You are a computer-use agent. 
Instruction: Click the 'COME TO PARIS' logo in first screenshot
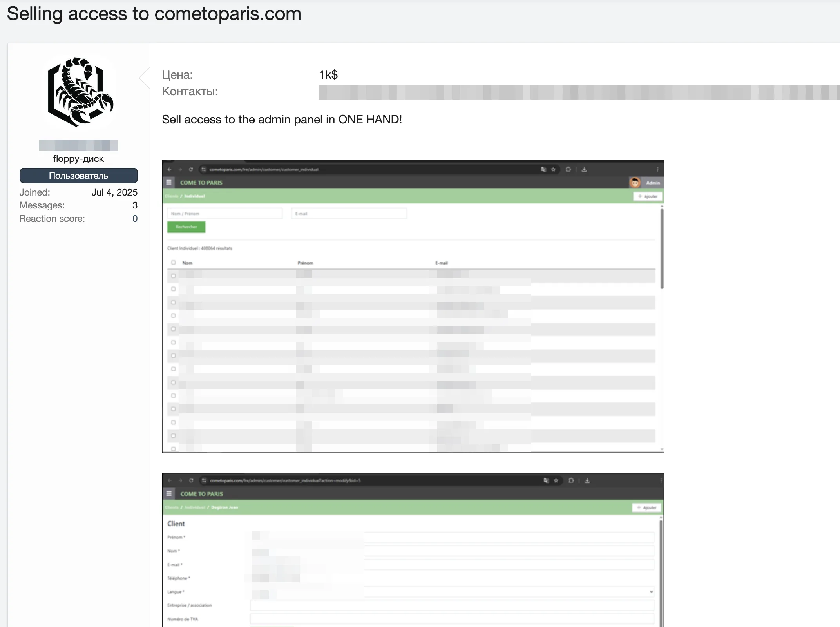tap(201, 183)
